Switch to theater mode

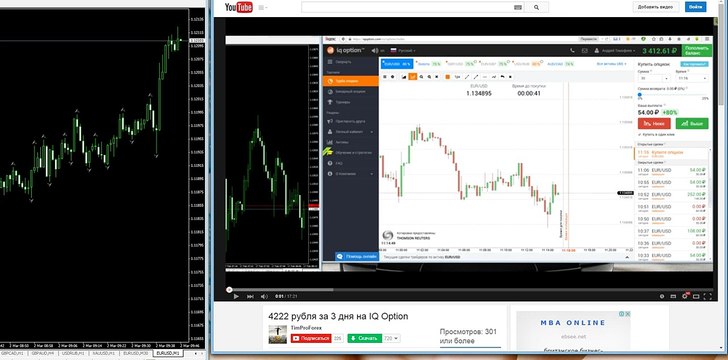pos(696,296)
